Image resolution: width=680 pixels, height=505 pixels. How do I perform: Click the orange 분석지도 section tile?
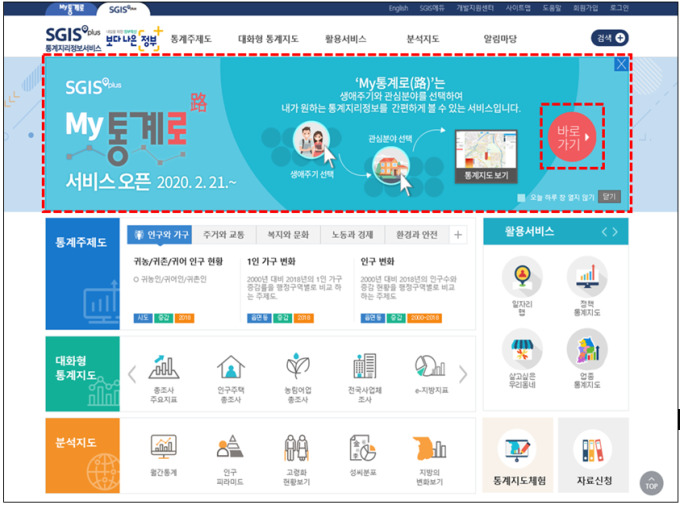[82, 456]
